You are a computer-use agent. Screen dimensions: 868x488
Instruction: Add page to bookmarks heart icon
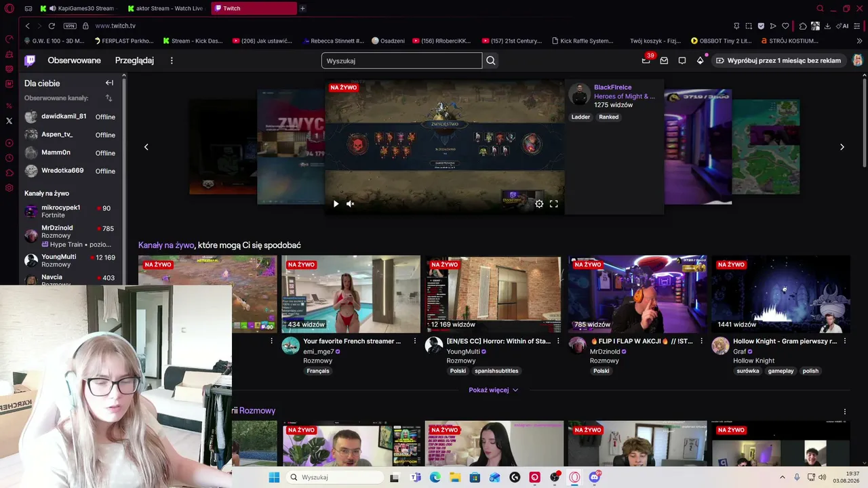tap(785, 26)
